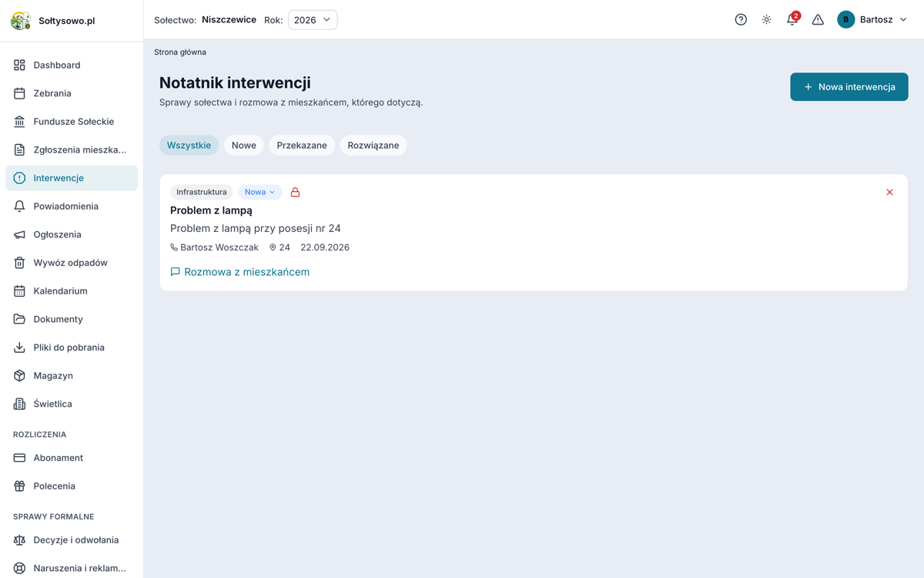Viewport: 924px width, 578px height.
Task: Delete the Problem z lampą intervention
Action: tap(889, 192)
